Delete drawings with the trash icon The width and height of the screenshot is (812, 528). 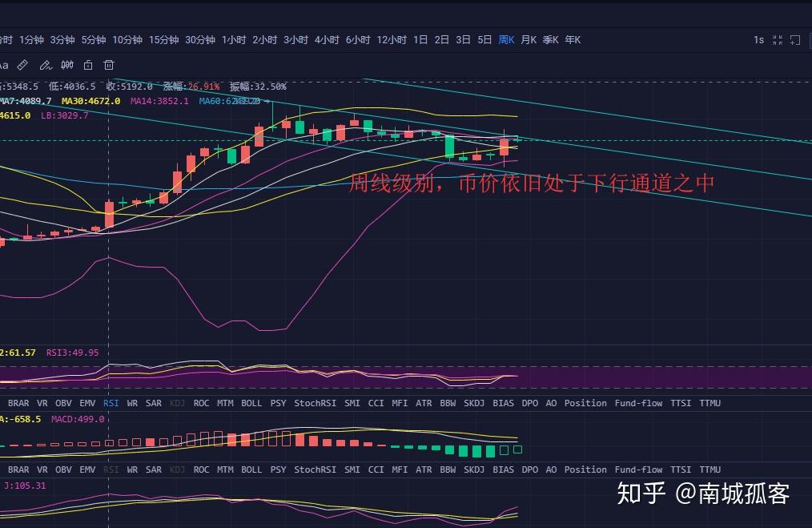pos(109,65)
